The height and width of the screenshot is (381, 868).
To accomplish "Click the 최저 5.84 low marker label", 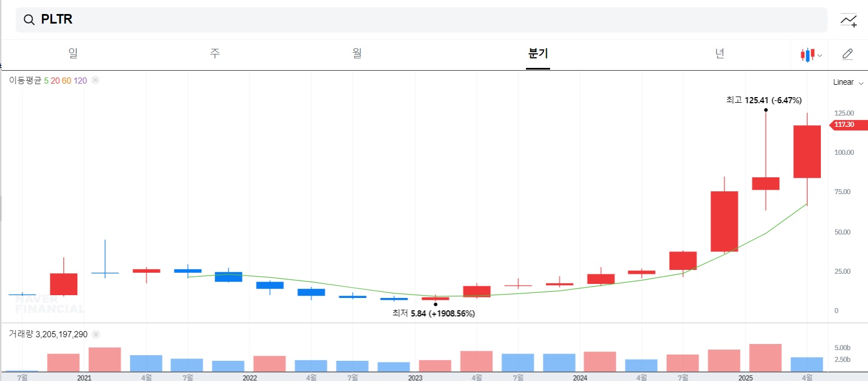I will tap(433, 314).
